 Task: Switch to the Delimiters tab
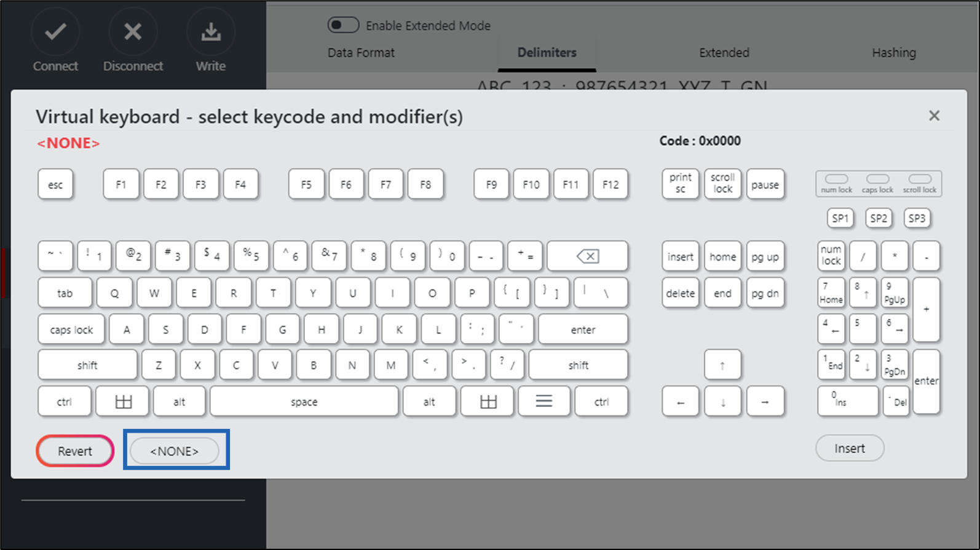(x=547, y=53)
